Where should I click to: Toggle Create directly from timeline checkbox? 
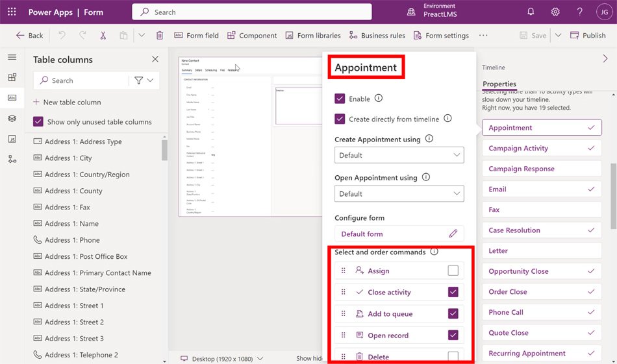pos(340,119)
